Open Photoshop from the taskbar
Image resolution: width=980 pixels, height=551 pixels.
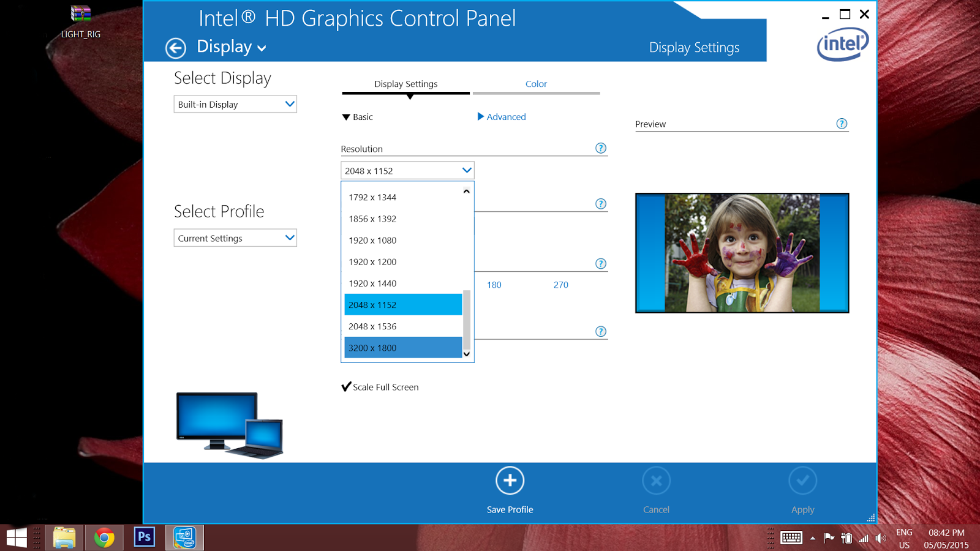click(x=145, y=538)
